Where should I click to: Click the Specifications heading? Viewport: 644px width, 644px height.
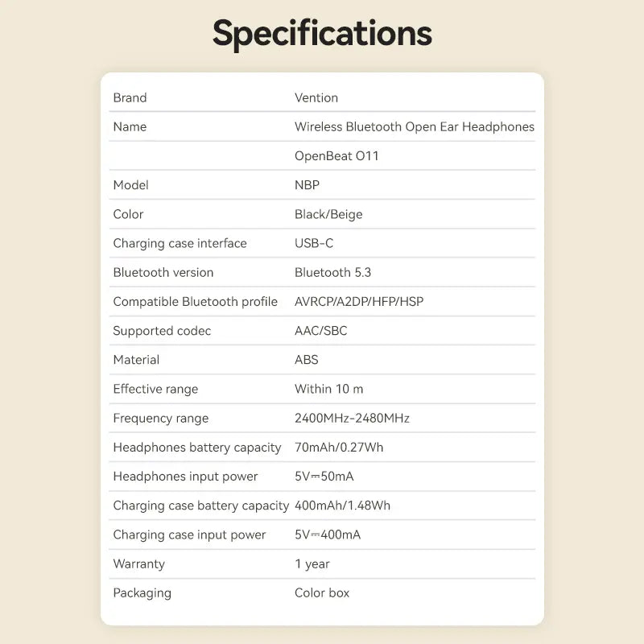pos(322,35)
